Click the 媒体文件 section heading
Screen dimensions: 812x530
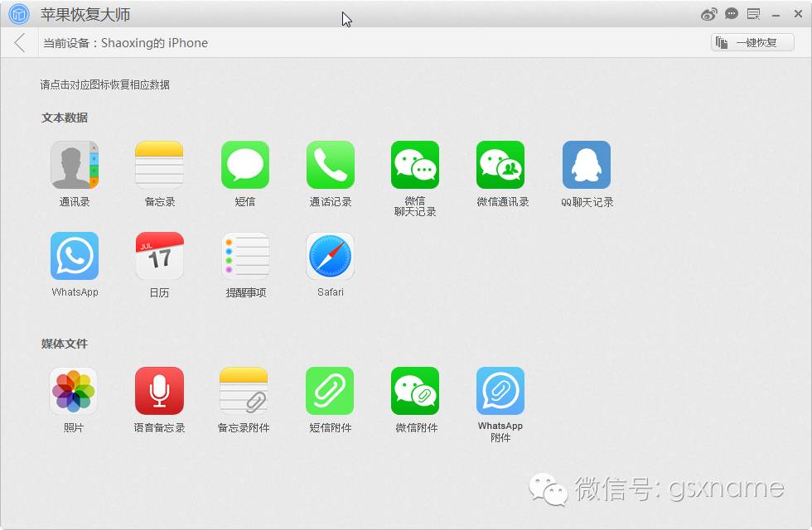65,344
